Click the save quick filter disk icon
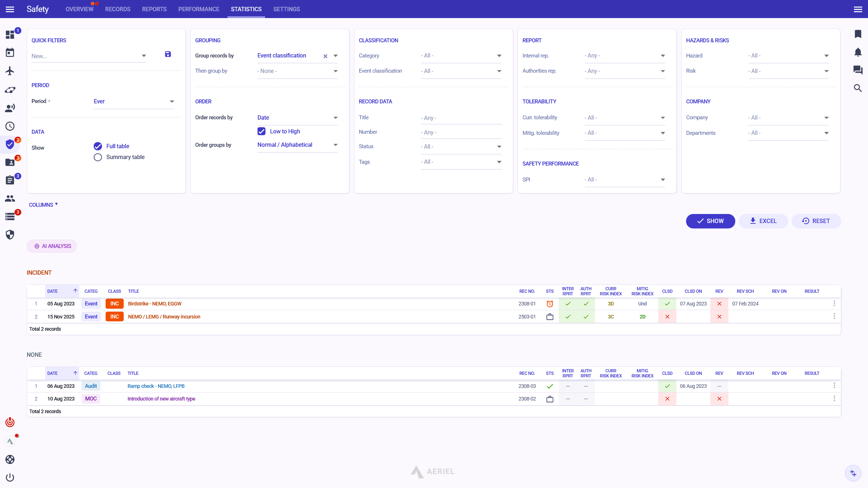868x488 pixels. point(168,54)
